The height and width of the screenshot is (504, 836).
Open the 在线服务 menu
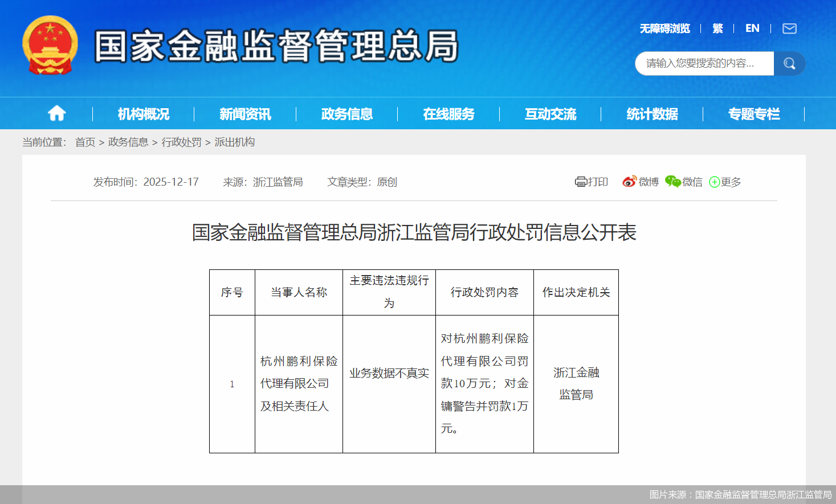point(448,114)
